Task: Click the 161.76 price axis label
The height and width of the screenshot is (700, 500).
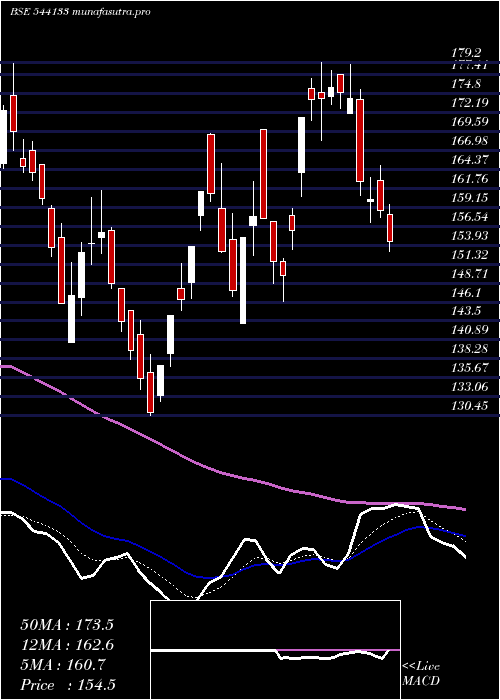Action: (x=470, y=179)
